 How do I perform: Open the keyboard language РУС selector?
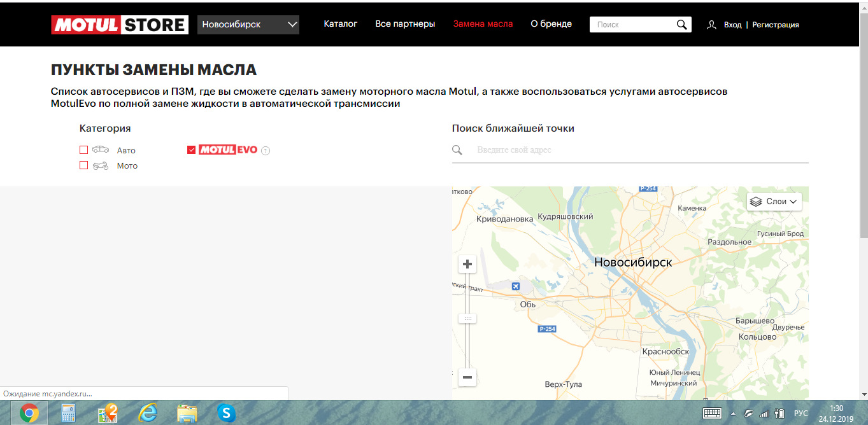[x=801, y=414]
